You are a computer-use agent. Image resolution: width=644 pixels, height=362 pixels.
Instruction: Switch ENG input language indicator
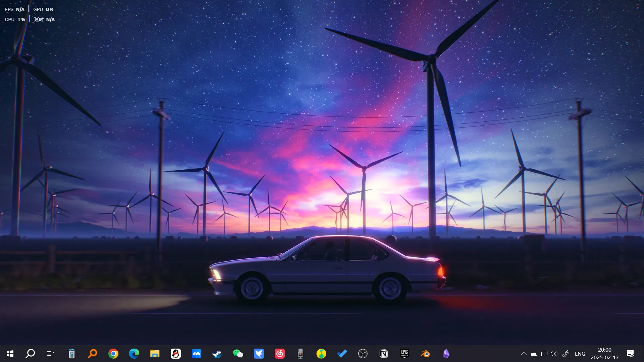pos(580,354)
